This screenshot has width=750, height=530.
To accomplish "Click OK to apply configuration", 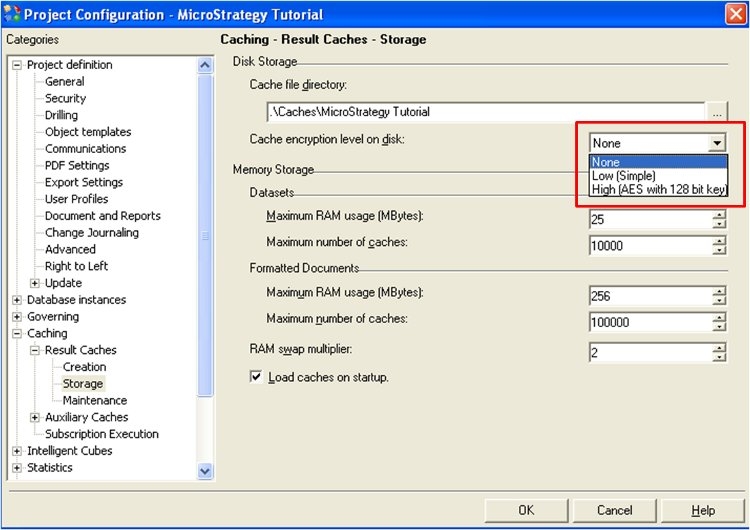I will pos(525,510).
